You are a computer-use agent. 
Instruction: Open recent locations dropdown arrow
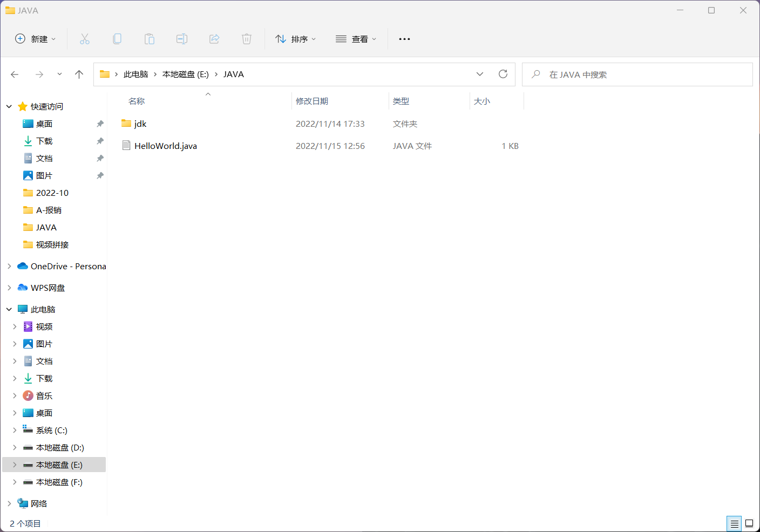pos(59,74)
